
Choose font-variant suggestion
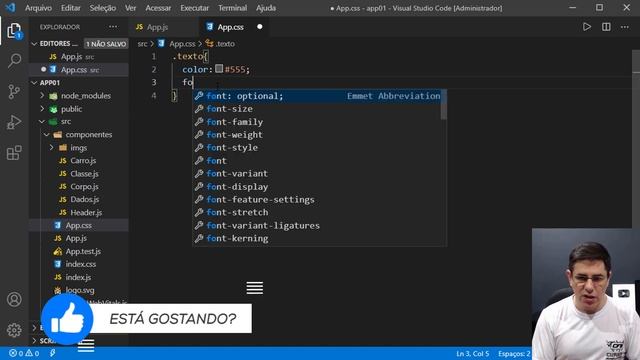point(317,173)
